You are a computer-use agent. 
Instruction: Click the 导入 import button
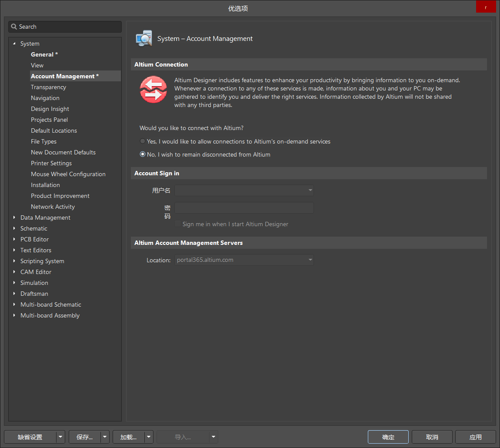pos(183,437)
